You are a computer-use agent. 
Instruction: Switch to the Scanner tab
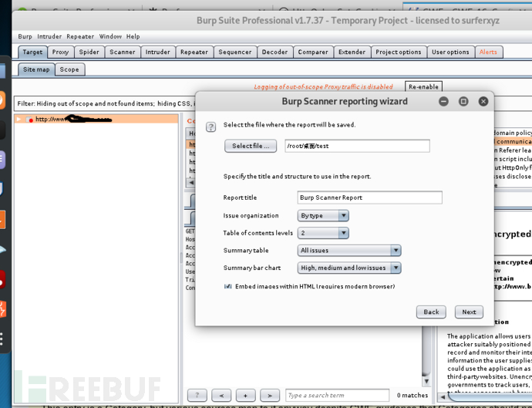(x=122, y=52)
